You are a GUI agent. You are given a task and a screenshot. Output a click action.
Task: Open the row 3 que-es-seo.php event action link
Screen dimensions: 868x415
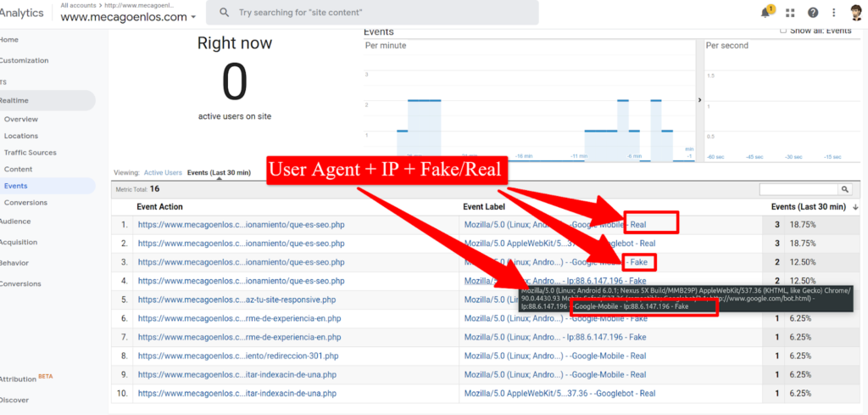(242, 262)
